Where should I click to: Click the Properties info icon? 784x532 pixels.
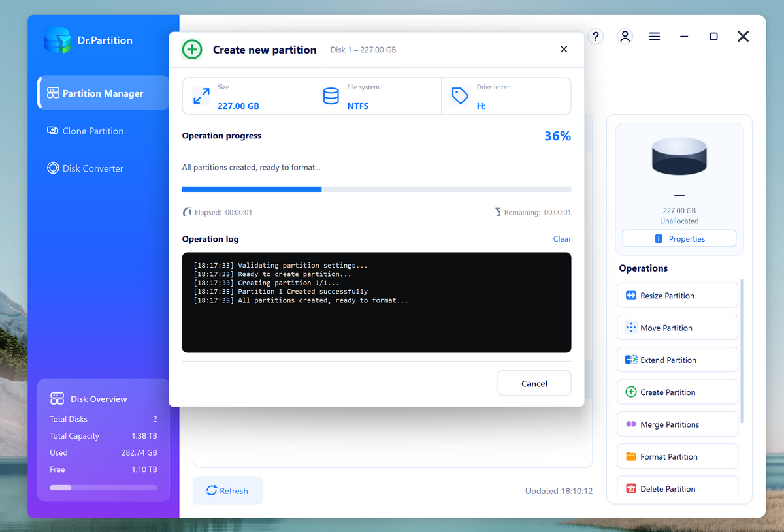coord(659,239)
